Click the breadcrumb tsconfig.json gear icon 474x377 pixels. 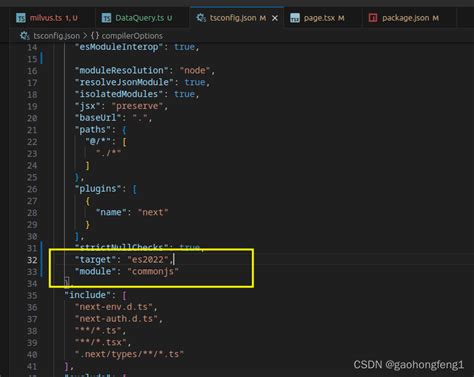tap(25, 36)
